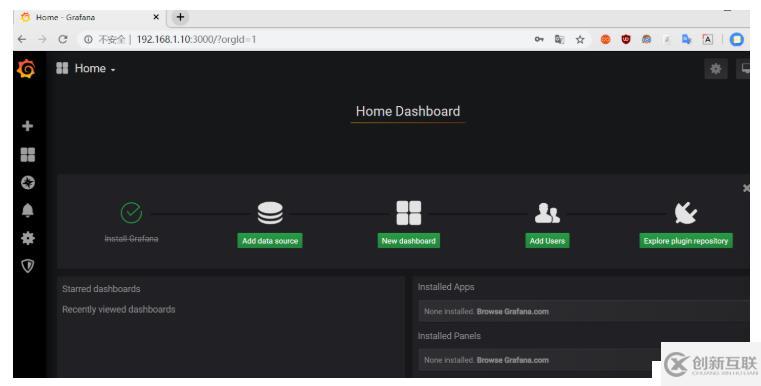
Task: Click Starred dashboards heading
Action: tap(101, 289)
